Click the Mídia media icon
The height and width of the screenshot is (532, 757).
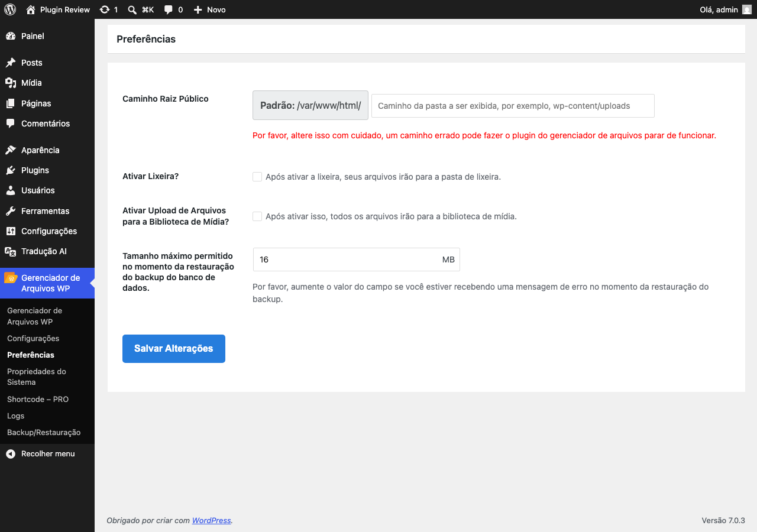pyautogui.click(x=11, y=83)
